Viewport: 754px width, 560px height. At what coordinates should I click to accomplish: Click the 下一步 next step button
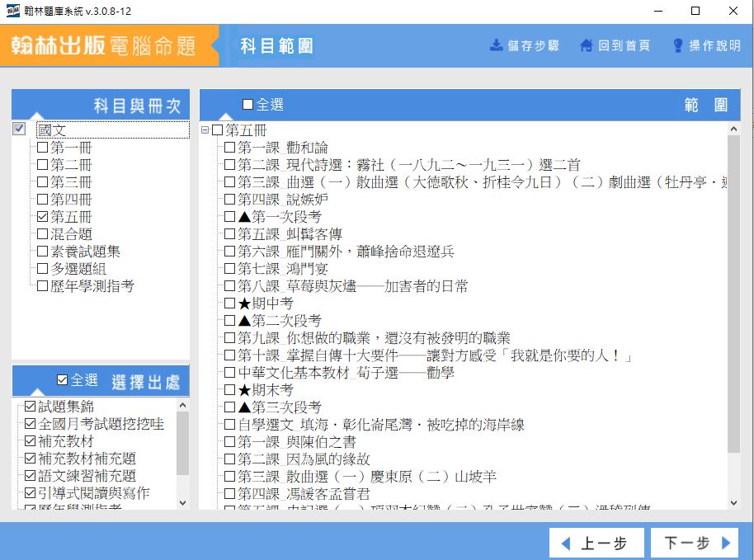tap(695, 544)
